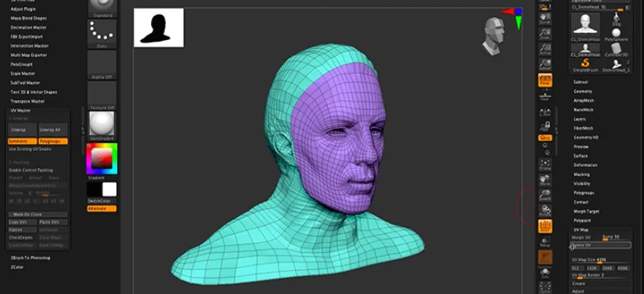Screen dimensions: 644x294
Task: Click the Actual size icon
Action: (545, 49)
